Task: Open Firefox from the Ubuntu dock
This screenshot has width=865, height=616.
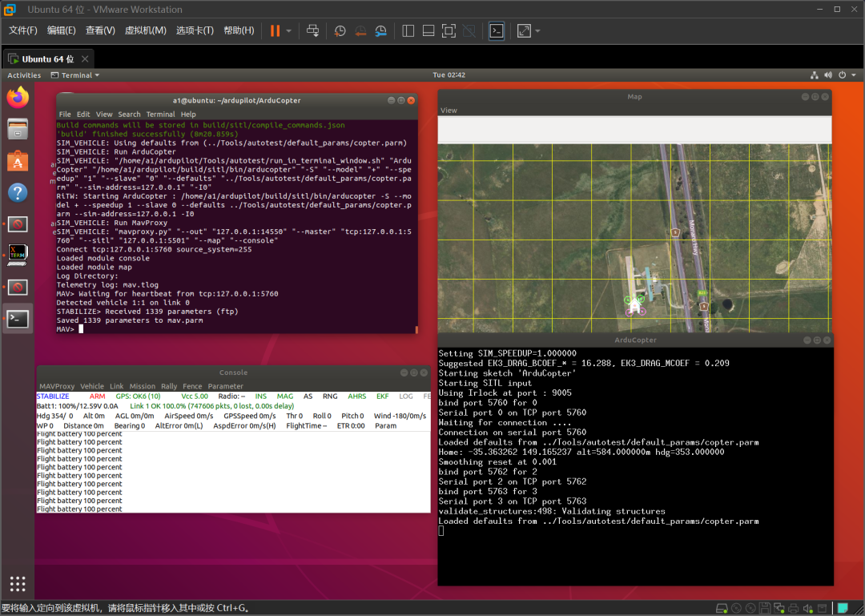Action: [18, 97]
